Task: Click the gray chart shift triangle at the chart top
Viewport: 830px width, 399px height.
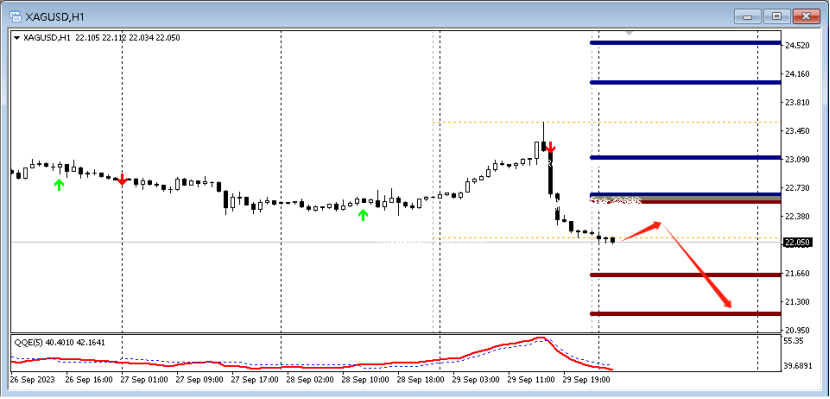Action: coord(629,33)
